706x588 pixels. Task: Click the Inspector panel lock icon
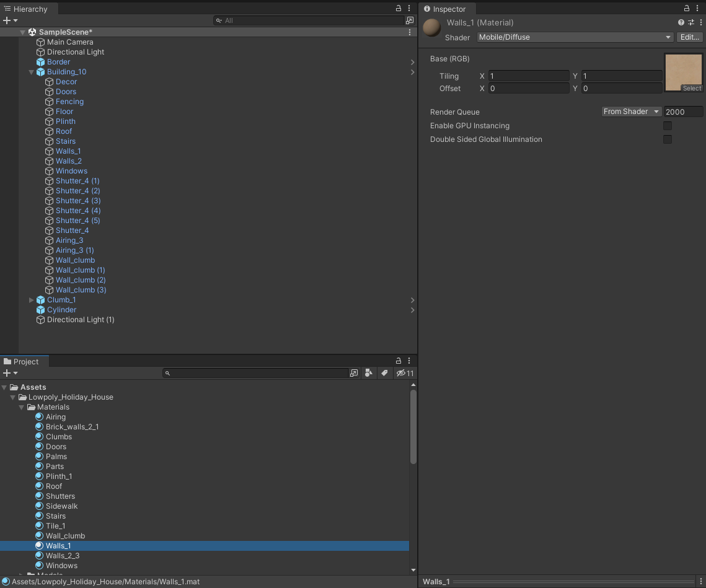(x=687, y=9)
